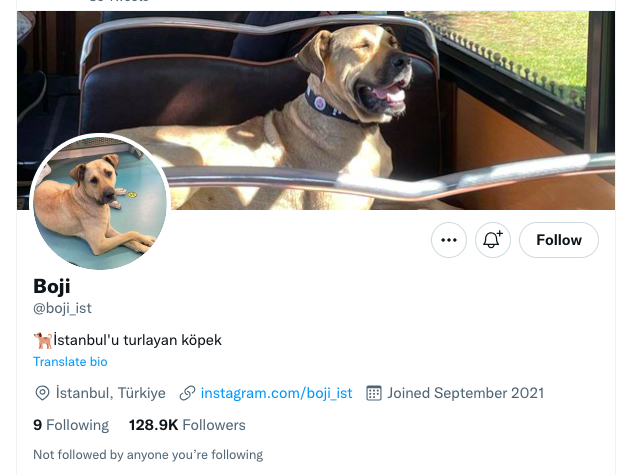Open the instagram.com/boji_ist link

click(276, 393)
